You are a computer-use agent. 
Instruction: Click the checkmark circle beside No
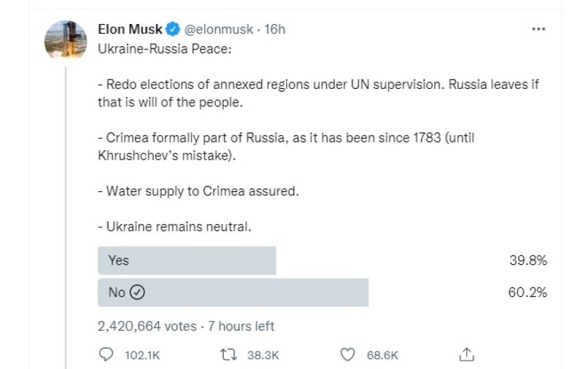137,292
